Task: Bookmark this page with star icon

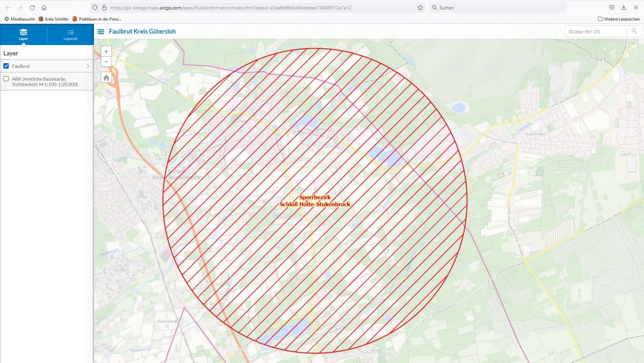Action: coord(420,7)
